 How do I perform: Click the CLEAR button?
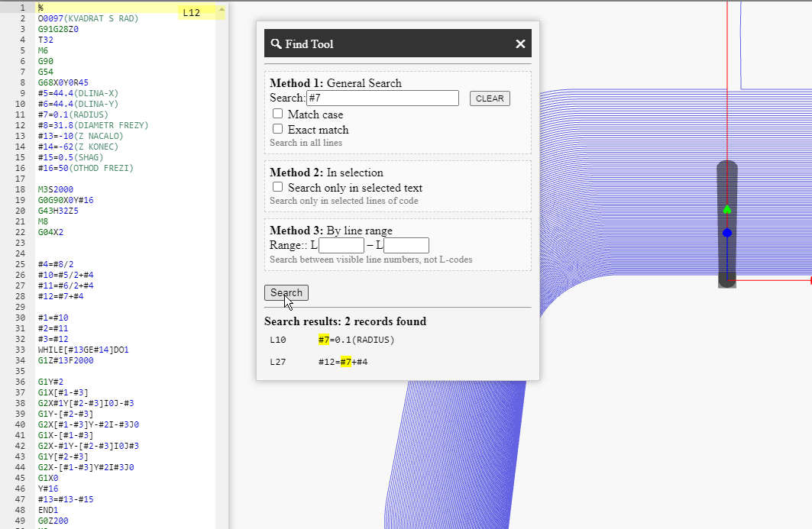click(490, 98)
